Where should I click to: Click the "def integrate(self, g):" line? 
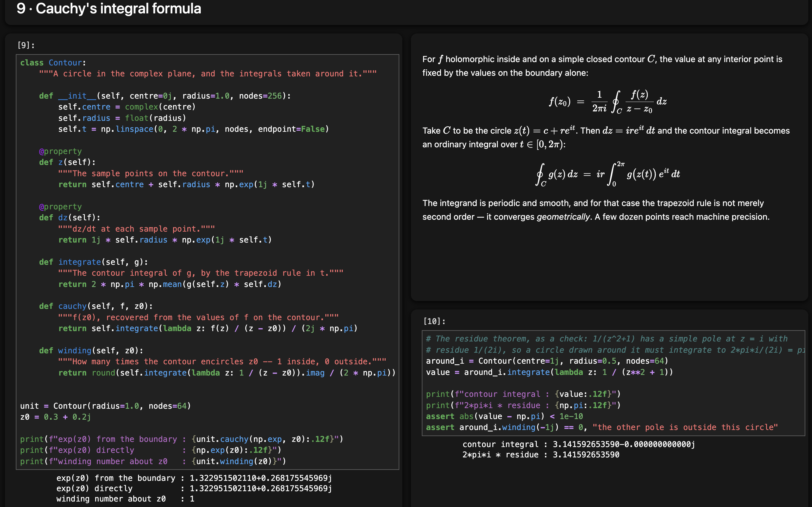tap(93, 262)
